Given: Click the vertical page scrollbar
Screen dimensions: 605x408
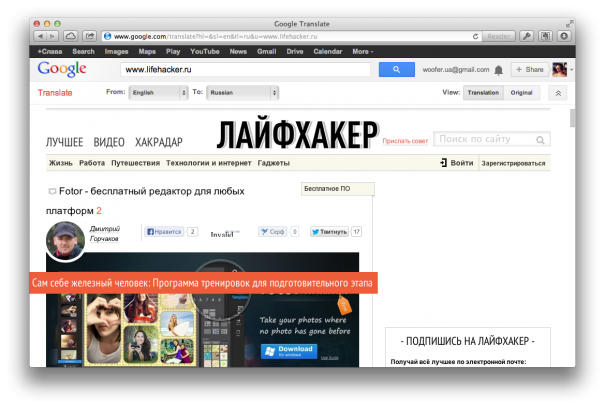Looking at the screenshot, I should point(572,118).
